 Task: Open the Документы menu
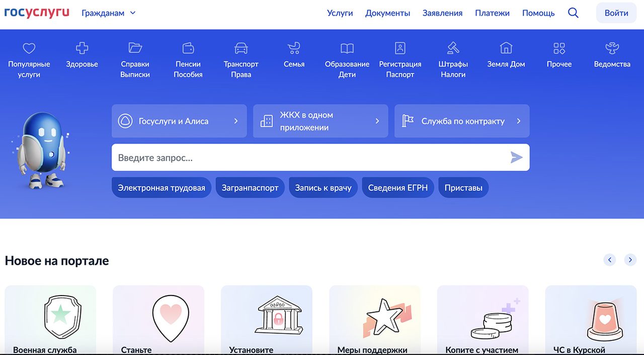pyautogui.click(x=388, y=13)
